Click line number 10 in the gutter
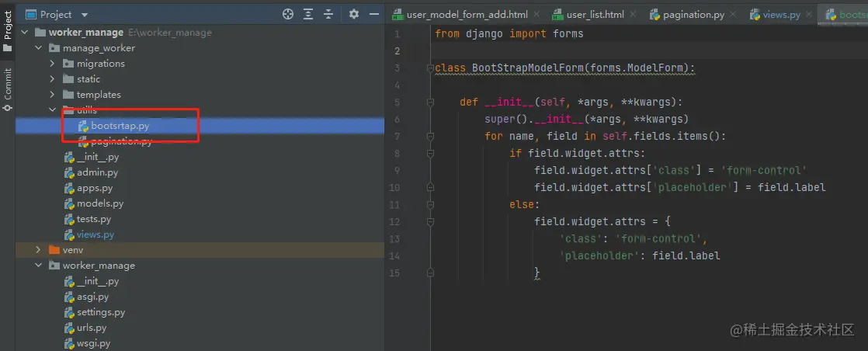 click(394, 188)
